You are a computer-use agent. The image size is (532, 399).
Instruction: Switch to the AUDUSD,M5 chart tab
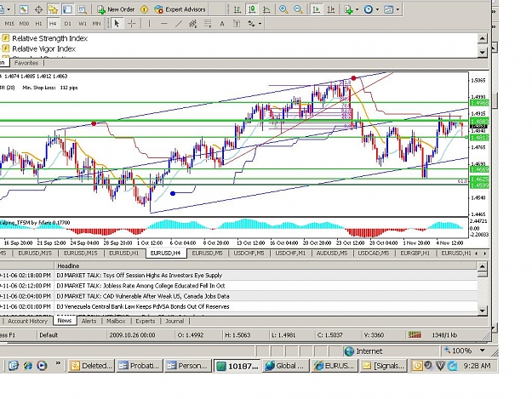(332, 254)
